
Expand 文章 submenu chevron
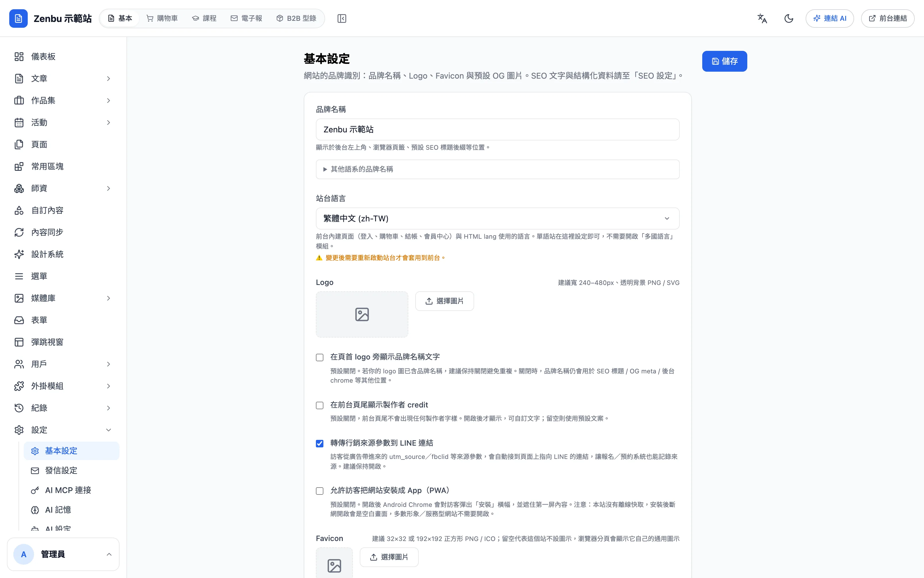coord(109,78)
